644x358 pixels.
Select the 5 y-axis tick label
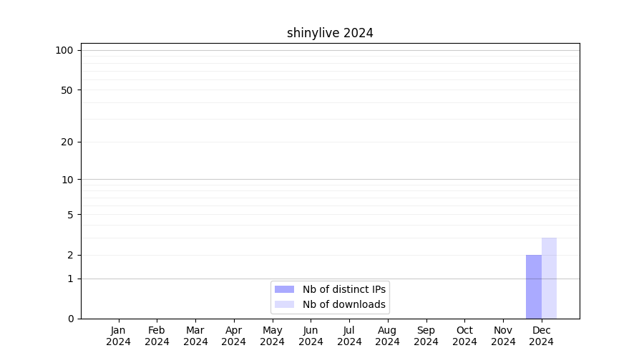click(x=70, y=214)
